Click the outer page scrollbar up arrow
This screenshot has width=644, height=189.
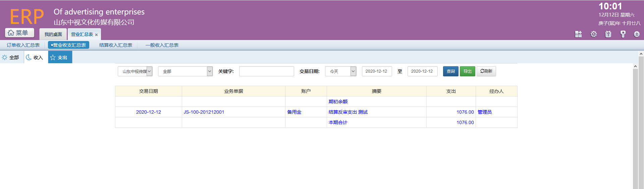(x=641, y=53)
